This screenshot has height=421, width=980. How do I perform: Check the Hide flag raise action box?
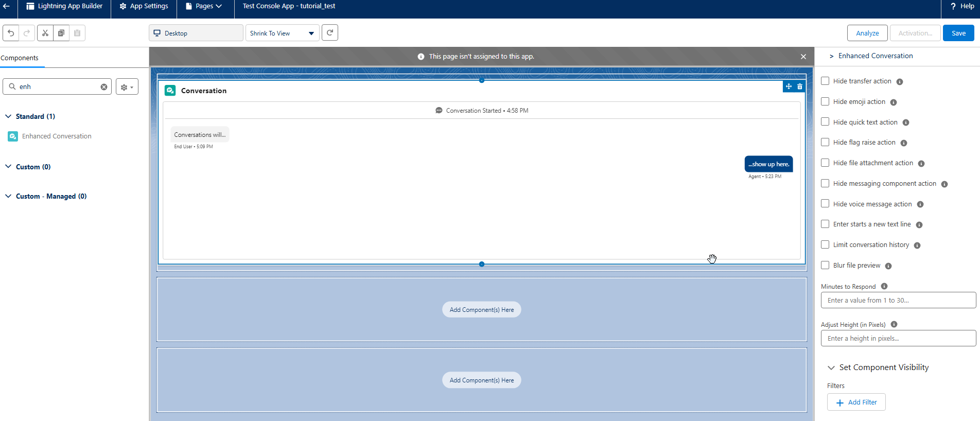pos(825,142)
